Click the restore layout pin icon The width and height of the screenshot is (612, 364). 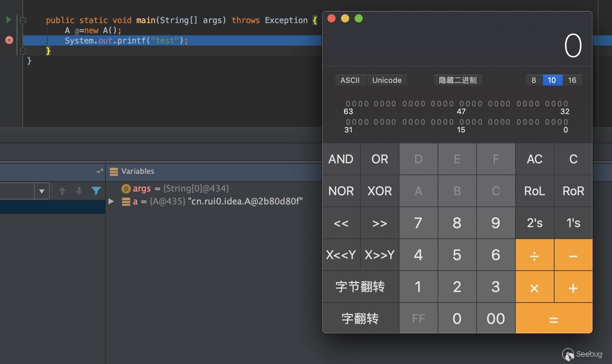99,171
